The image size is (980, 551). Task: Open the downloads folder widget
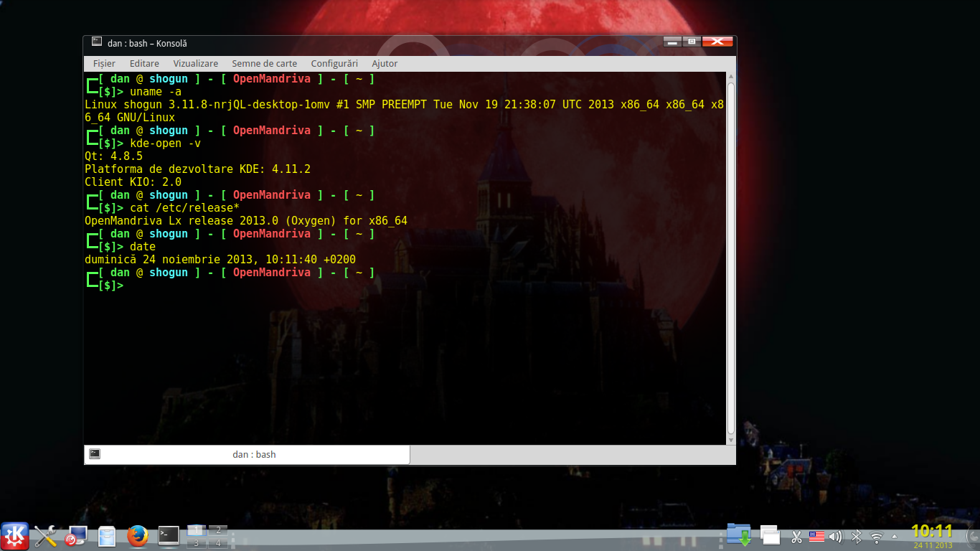pos(738,535)
